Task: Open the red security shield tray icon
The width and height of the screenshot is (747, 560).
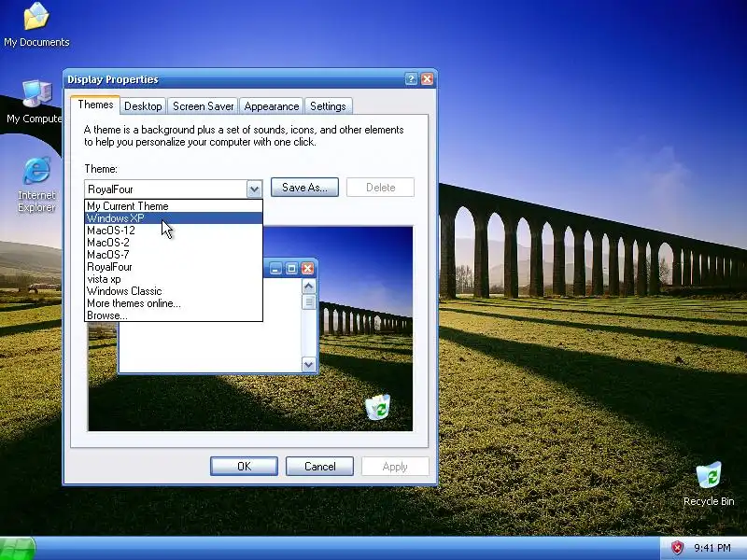Action: click(677, 548)
